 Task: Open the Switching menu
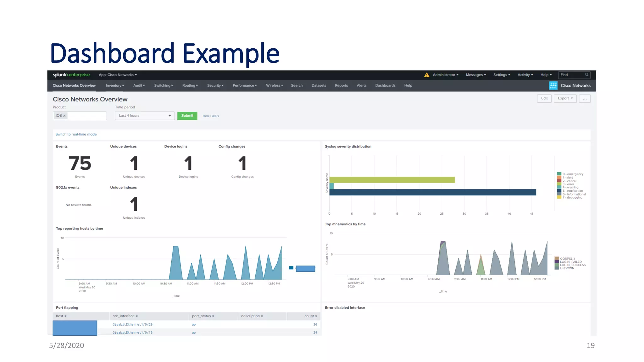pos(164,85)
